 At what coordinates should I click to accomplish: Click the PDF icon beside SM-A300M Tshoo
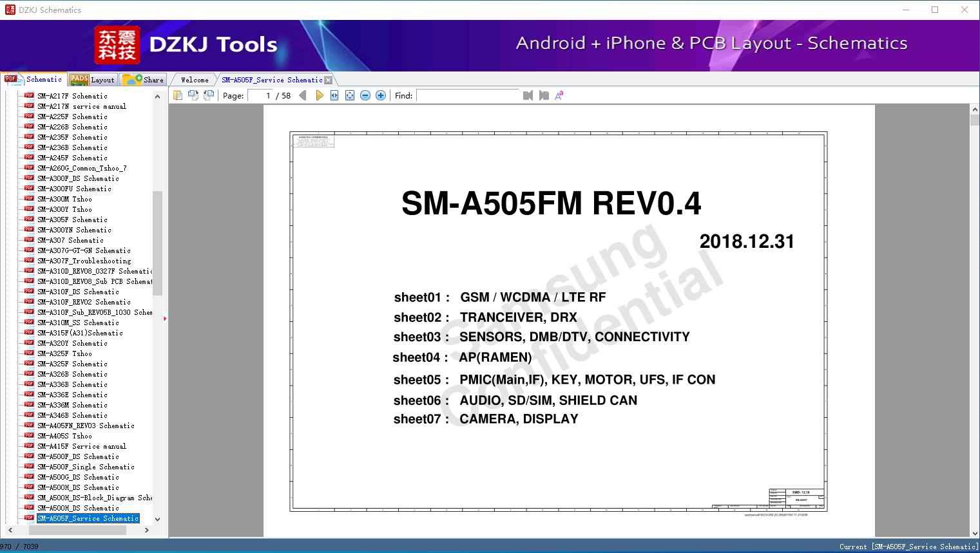(29, 198)
